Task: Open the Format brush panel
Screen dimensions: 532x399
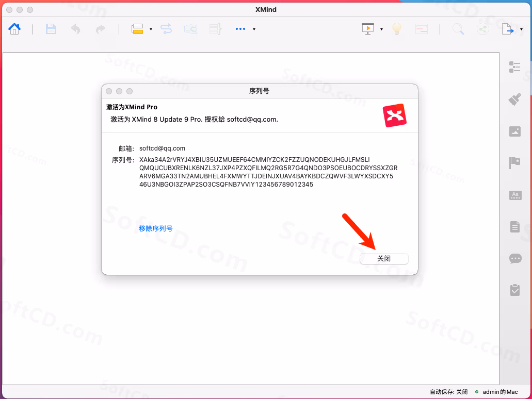Action: point(514,99)
